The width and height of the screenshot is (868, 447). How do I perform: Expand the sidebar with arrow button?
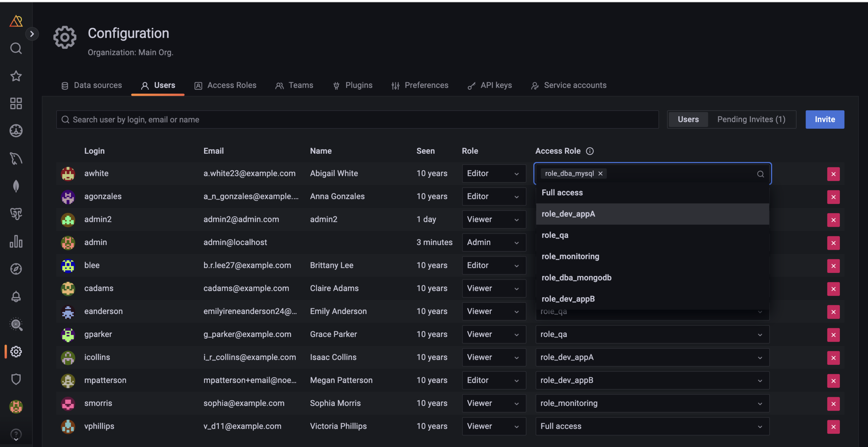32,34
